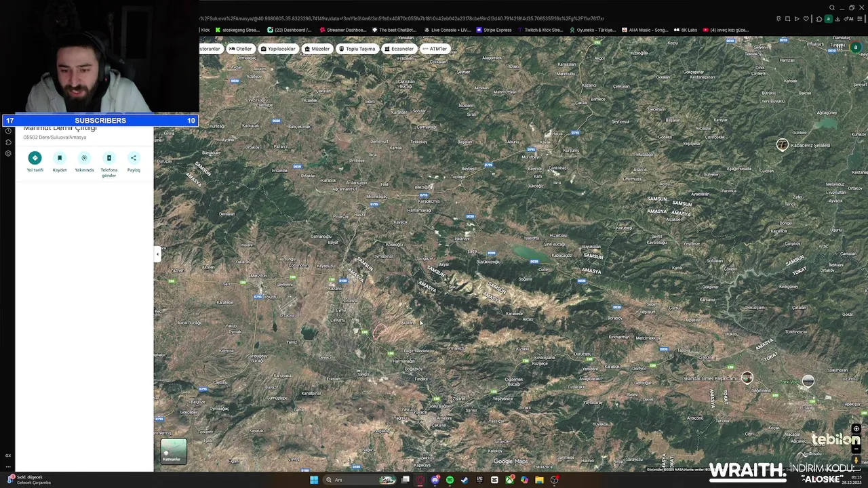Viewport: 868px width, 488px height.
Task: Select the Toplu Taşıma category chip
Action: [x=357, y=49]
